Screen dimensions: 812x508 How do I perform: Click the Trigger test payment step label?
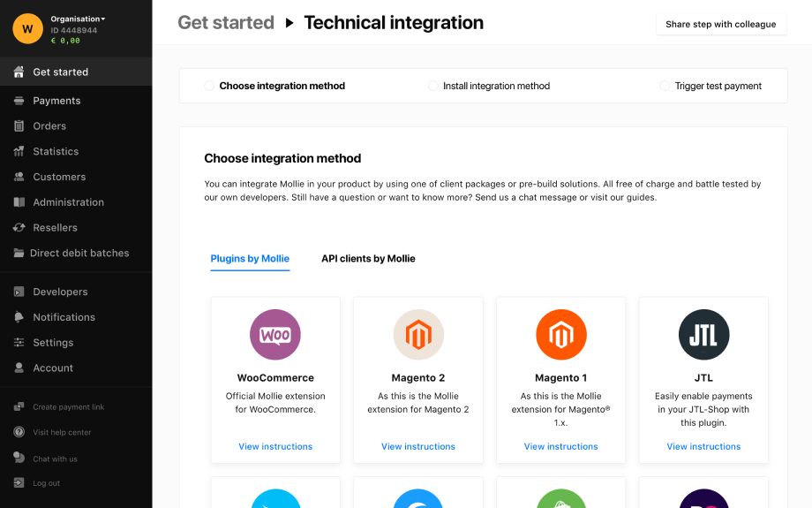point(718,86)
